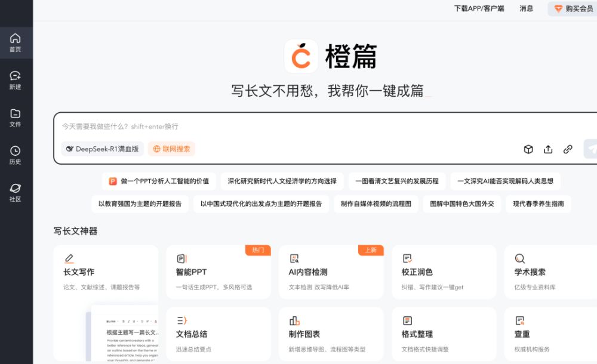Open the 格式整理 card title
597x364 pixels.
point(417,334)
